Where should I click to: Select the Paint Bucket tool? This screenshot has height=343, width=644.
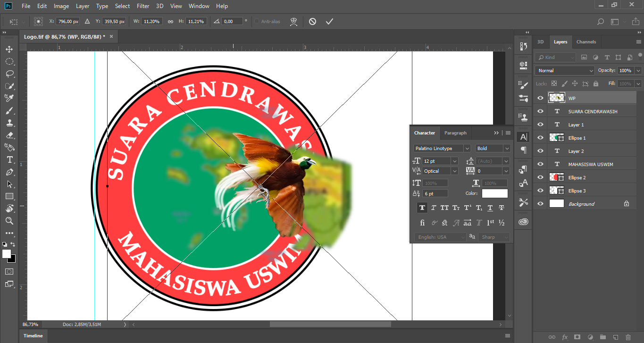(x=9, y=147)
